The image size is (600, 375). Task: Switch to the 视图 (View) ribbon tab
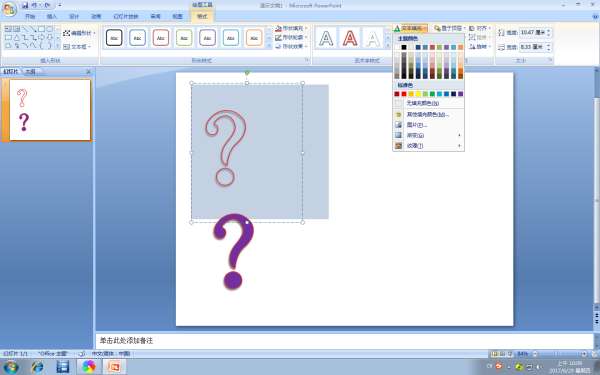pyautogui.click(x=178, y=16)
